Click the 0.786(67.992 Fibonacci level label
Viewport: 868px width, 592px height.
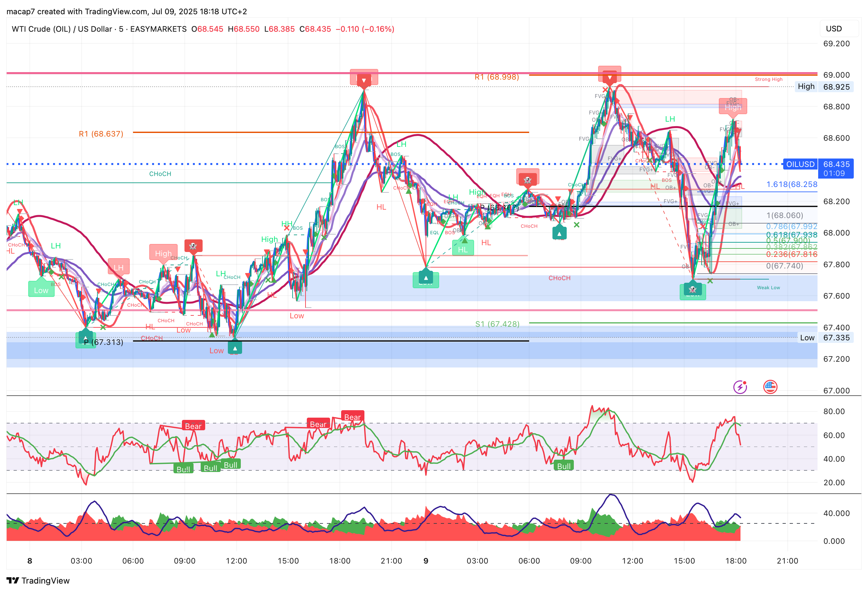point(791,226)
